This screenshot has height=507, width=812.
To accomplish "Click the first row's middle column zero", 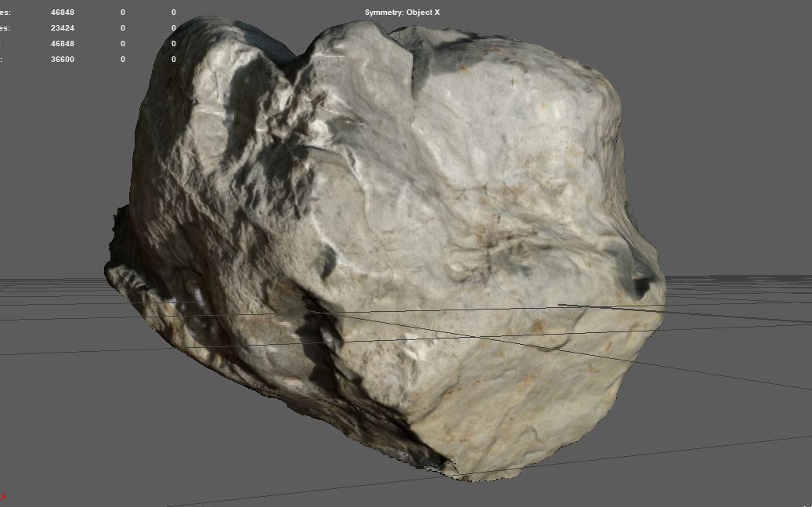I will [123, 13].
